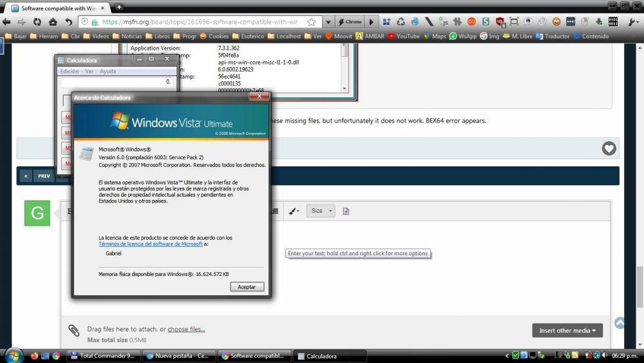Viewport: 644px width, 363px height.
Task: Click the choose files link
Action: (186, 329)
